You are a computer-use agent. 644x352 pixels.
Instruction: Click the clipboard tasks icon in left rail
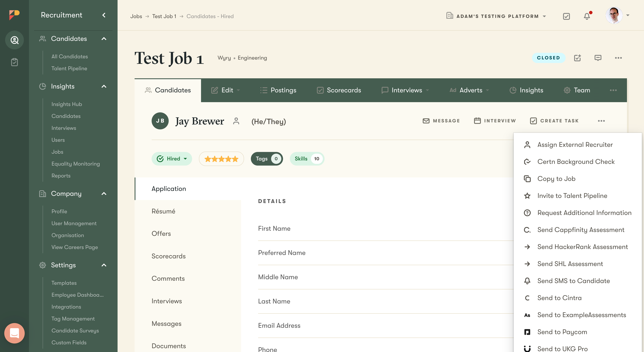[x=14, y=62]
